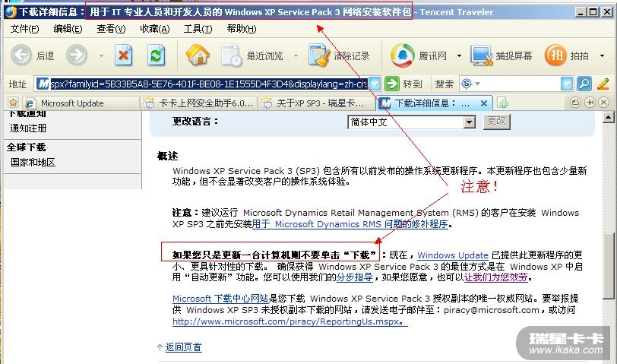Open the Windows Update link
The image size is (617, 364).
coord(453,255)
